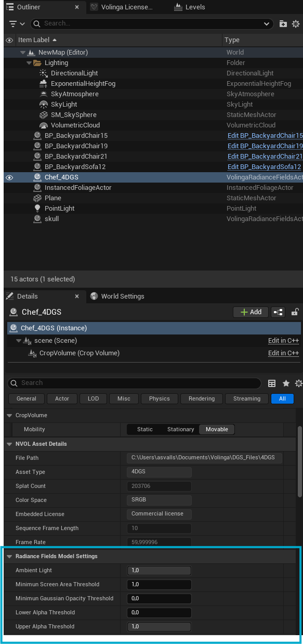Click the PointLight bulb icon

[x=37, y=209]
